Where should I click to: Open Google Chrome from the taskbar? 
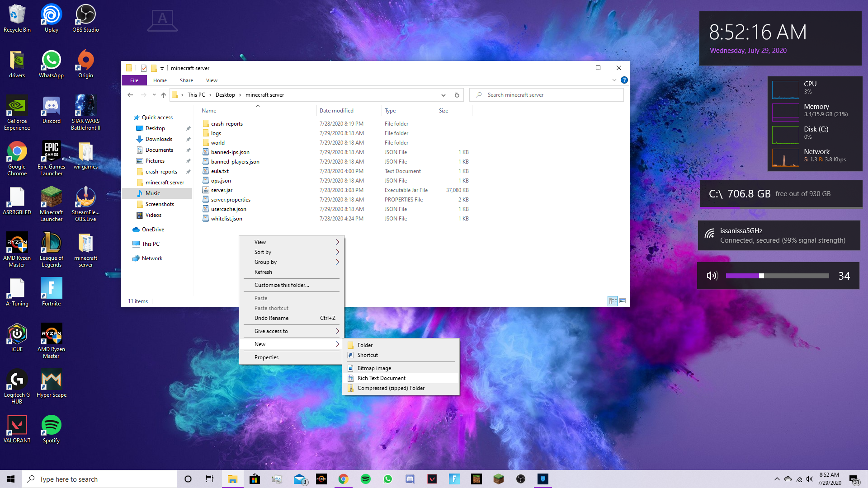[344, 479]
